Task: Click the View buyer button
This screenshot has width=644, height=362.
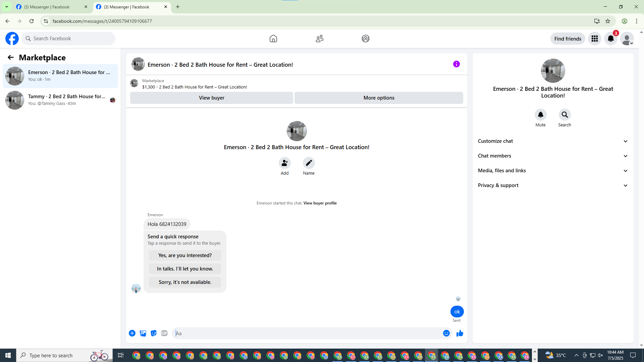Action: [211, 98]
